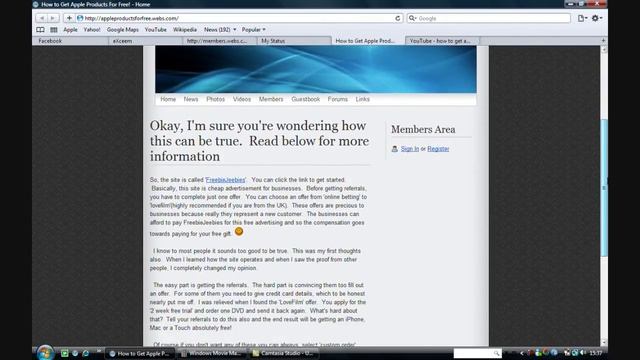Switch to the My Status tab
This screenshot has height=360, width=640.
[x=294, y=41]
